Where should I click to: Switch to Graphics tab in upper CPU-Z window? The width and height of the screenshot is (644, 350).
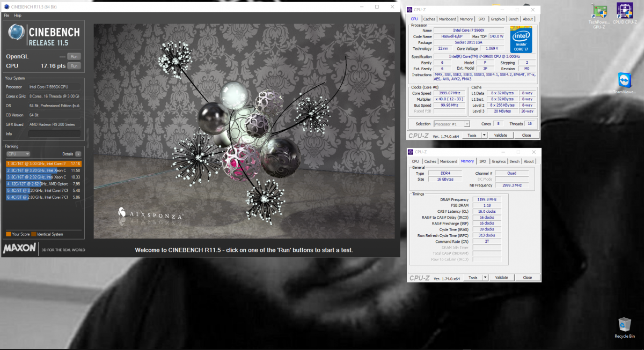[498, 19]
